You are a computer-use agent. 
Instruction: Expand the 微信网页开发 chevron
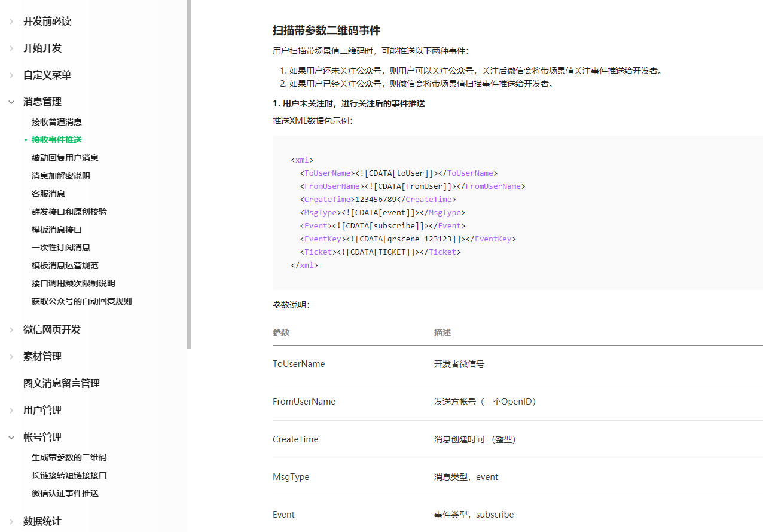tap(11, 330)
